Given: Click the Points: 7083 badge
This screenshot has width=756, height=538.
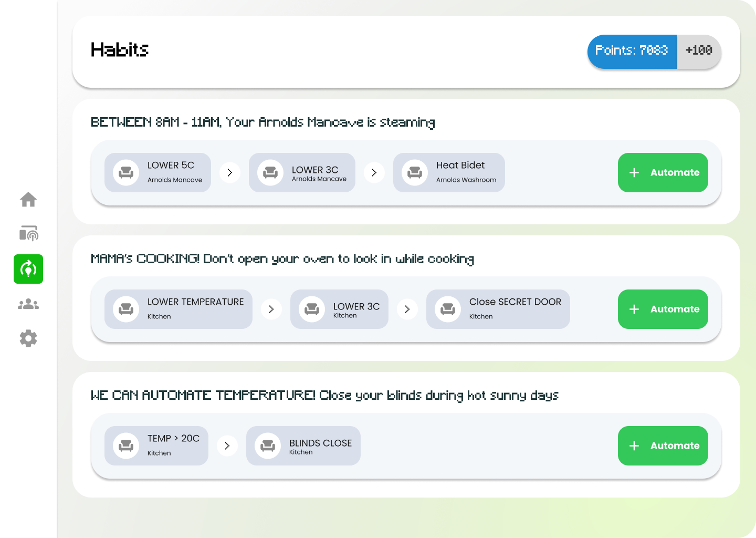Looking at the screenshot, I should (632, 51).
